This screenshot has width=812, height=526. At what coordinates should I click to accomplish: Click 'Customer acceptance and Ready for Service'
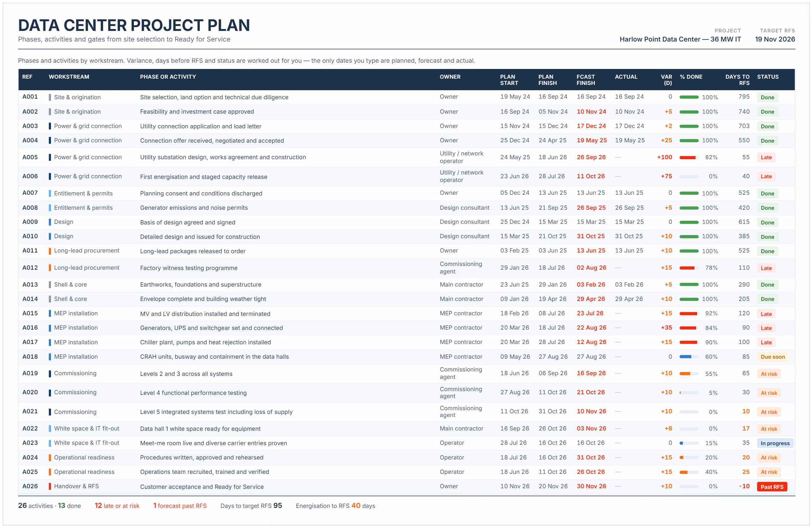click(x=202, y=487)
